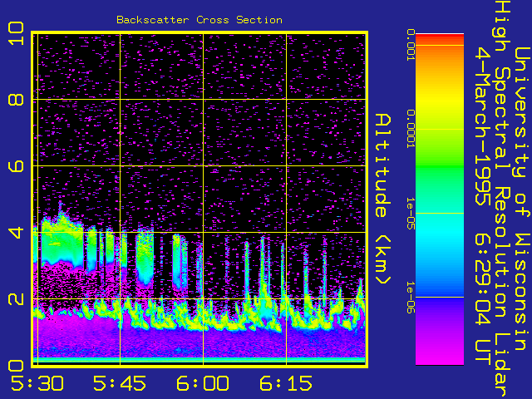The image size is (532, 399).
Task: Click the cyan band of the colorbar
Action: tap(440, 234)
